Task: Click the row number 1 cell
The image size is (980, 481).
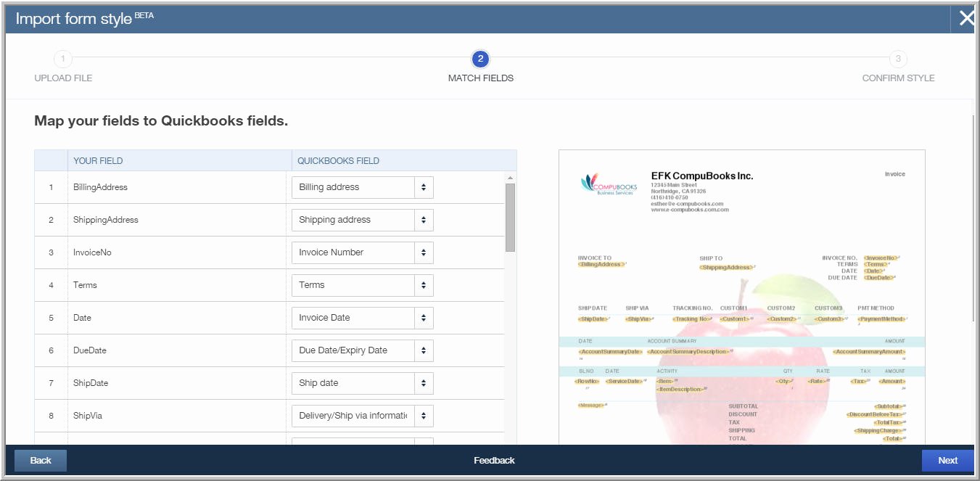Action: 51,187
